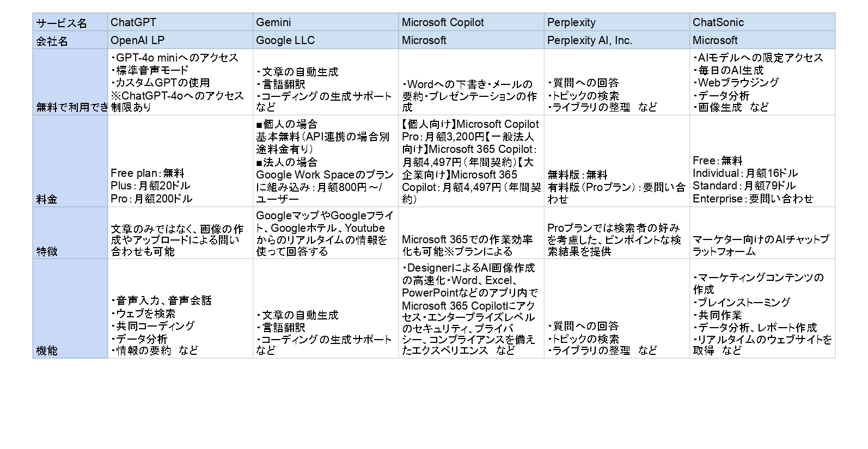The width and height of the screenshot is (868, 449).
Task: Select Copilot pricing cell with 月額3,200円
Action: pos(471,161)
